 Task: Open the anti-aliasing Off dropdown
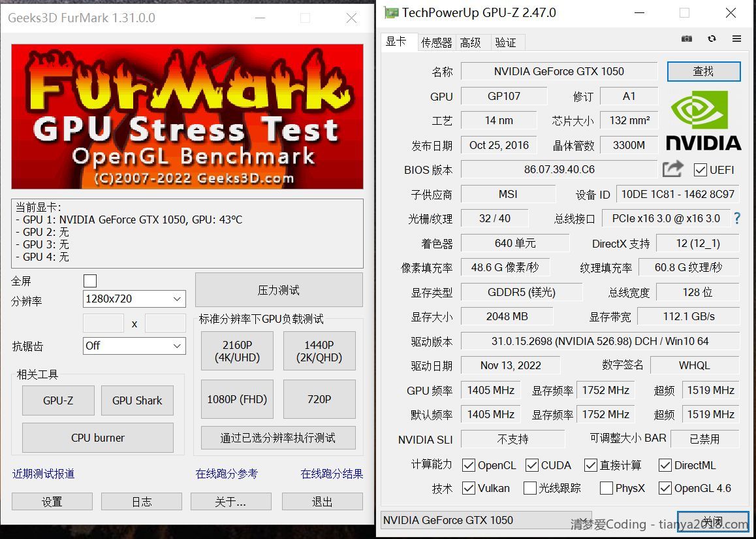tap(134, 346)
